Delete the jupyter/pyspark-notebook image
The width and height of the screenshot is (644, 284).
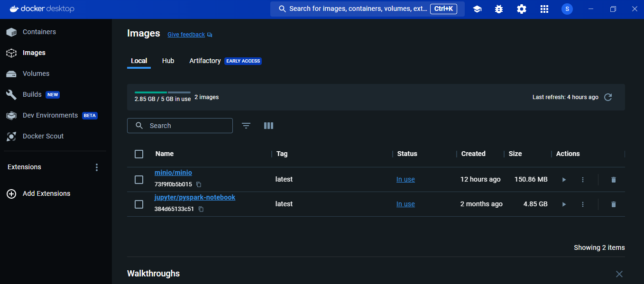pos(613,204)
